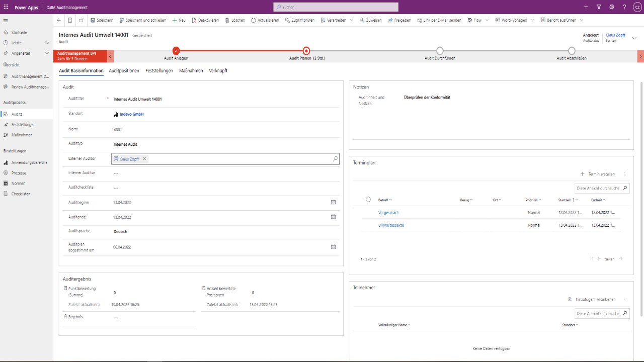
Task: Open the Umweltaspekte appointment
Action: (391, 225)
